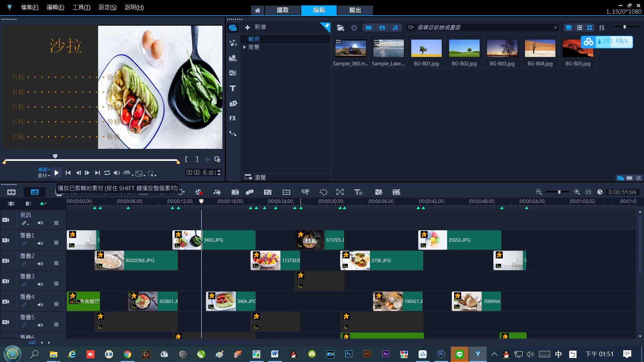Open the Sound library panel icon
Viewport: 644px width, 362px height.
click(233, 43)
